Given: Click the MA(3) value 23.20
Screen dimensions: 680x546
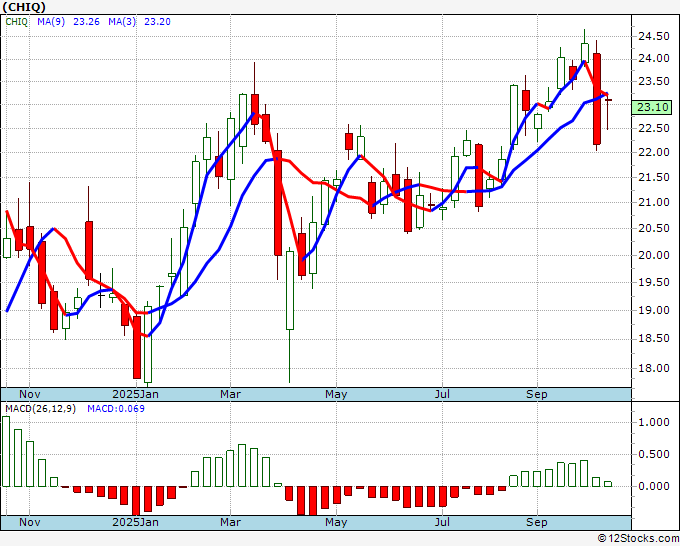Looking at the screenshot, I should [x=157, y=22].
